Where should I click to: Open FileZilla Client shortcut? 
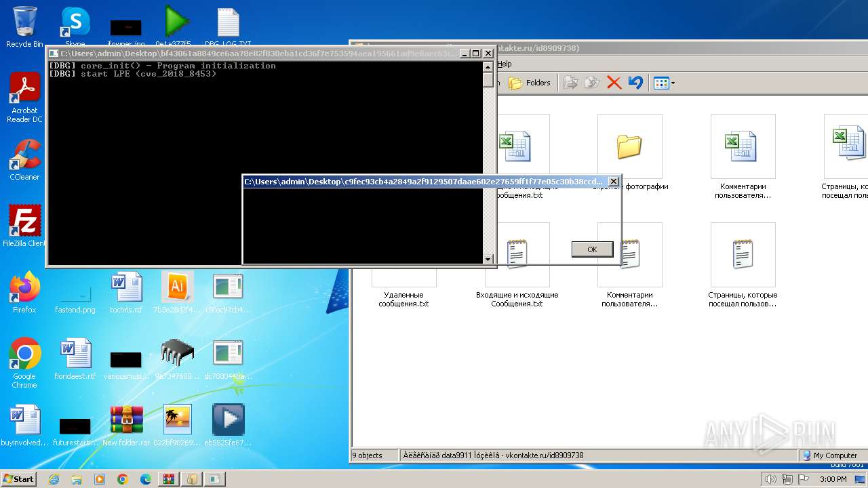(24, 226)
